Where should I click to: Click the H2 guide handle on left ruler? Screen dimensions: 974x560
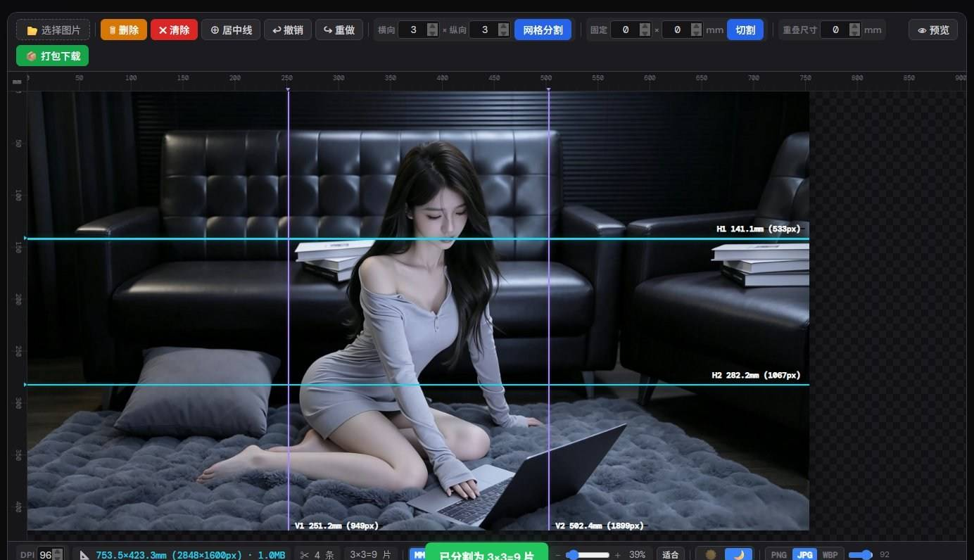[x=25, y=385]
